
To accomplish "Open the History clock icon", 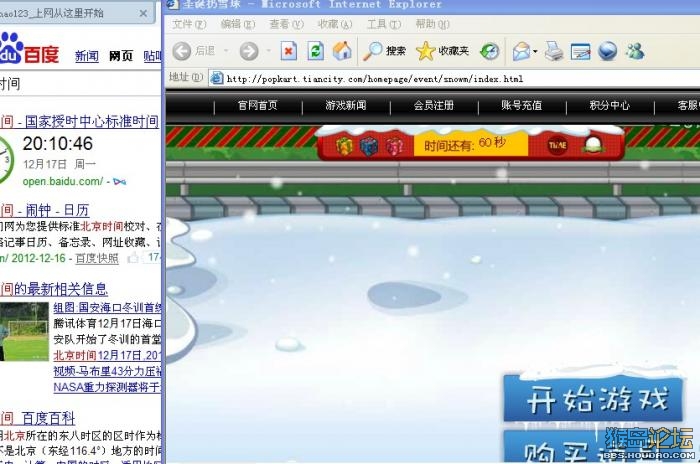I will (489, 51).
